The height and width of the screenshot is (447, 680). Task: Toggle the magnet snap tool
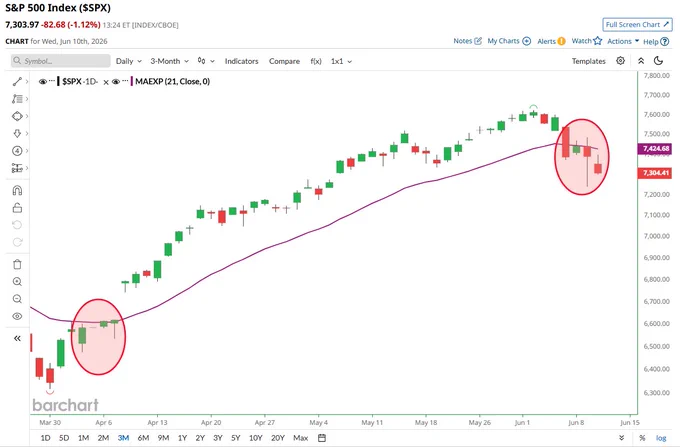coord(17,190)
